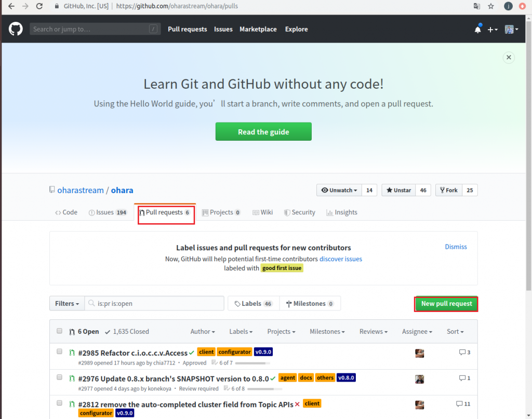Go back in browser history
532x419 pixels.
click(11, 6)
